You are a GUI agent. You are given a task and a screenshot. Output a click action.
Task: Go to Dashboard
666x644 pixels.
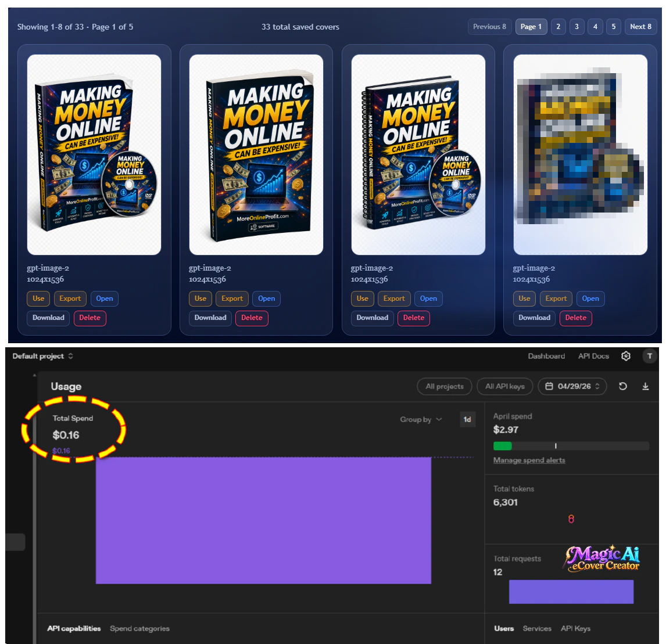pyautogui.click(x=546, y=356)
